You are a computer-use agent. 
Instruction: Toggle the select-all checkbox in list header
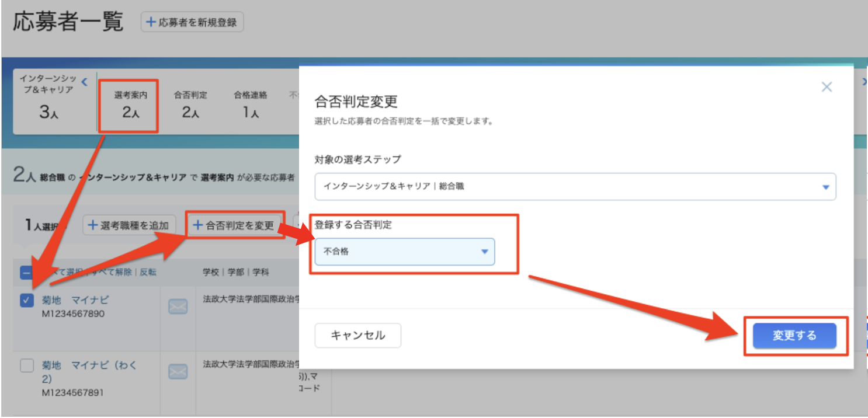click(x=27, y=272)
